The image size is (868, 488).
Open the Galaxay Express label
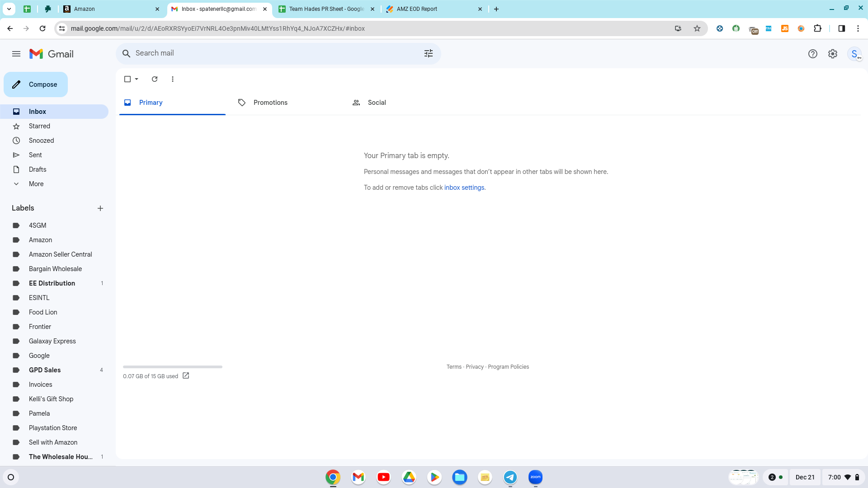coord(54,341)
